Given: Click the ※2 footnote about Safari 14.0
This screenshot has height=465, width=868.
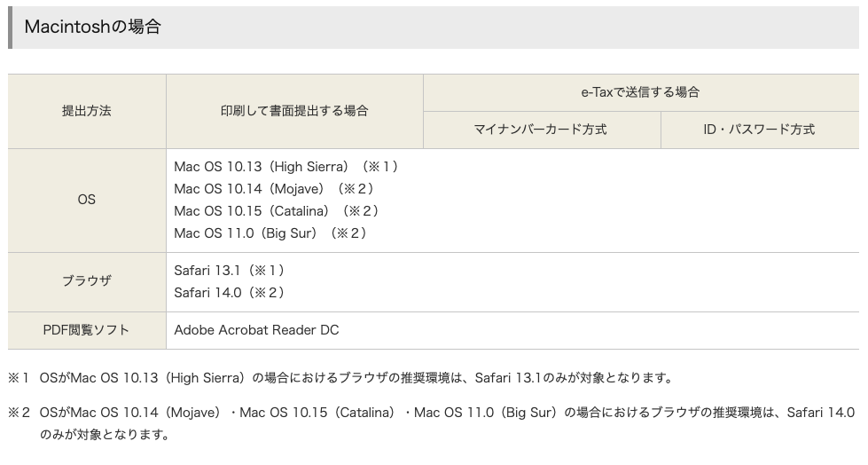Looking at the screenshot, I should pos(432,423).
